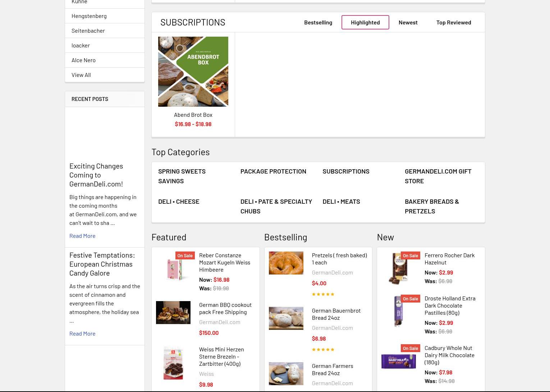Click Reber Constanze Mozart Kugeln Weiss Himbeere title
The height and width of the screenshot is (392, 550).
[225, 262]
